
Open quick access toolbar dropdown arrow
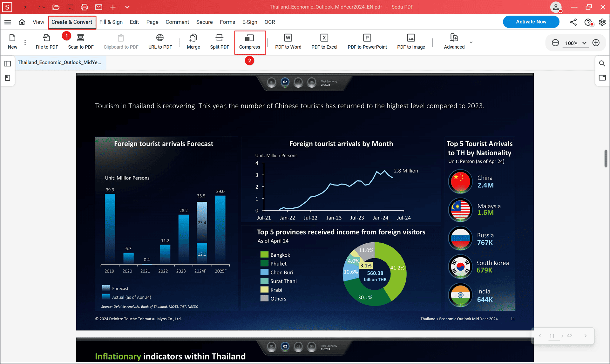[x=127, y=7]
